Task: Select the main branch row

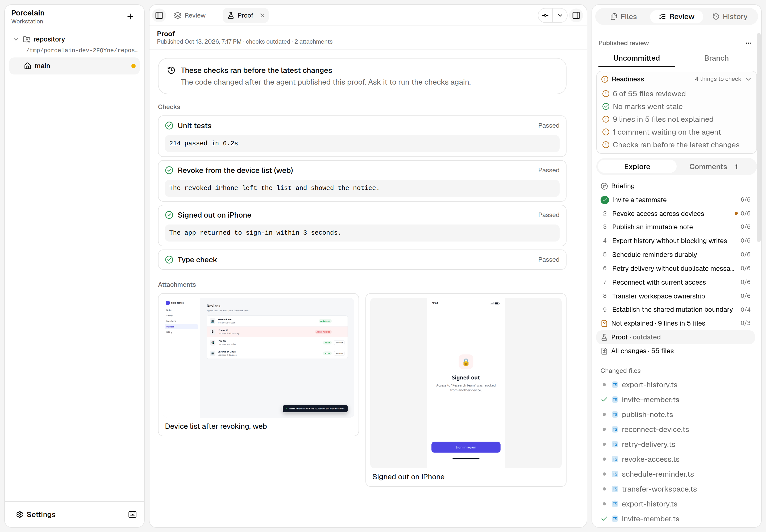Action: pos(74,66)
